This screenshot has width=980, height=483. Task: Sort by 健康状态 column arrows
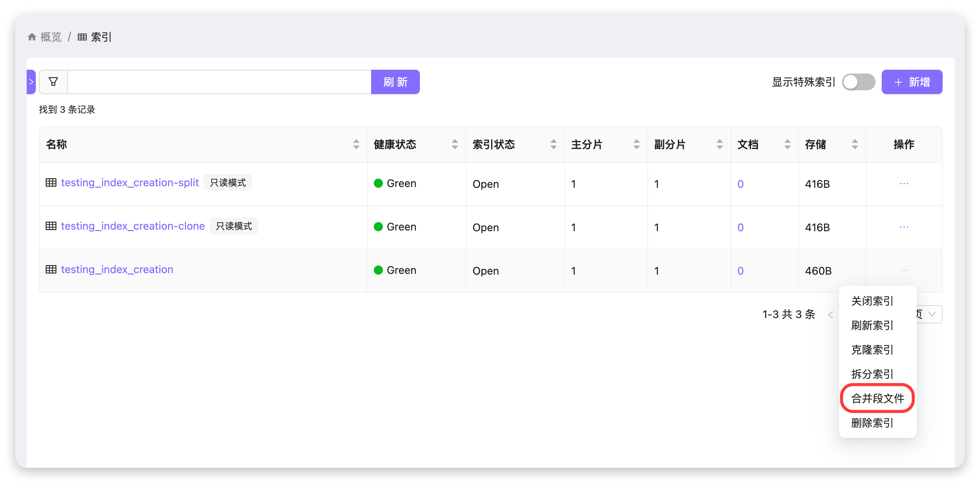[455, 144]
